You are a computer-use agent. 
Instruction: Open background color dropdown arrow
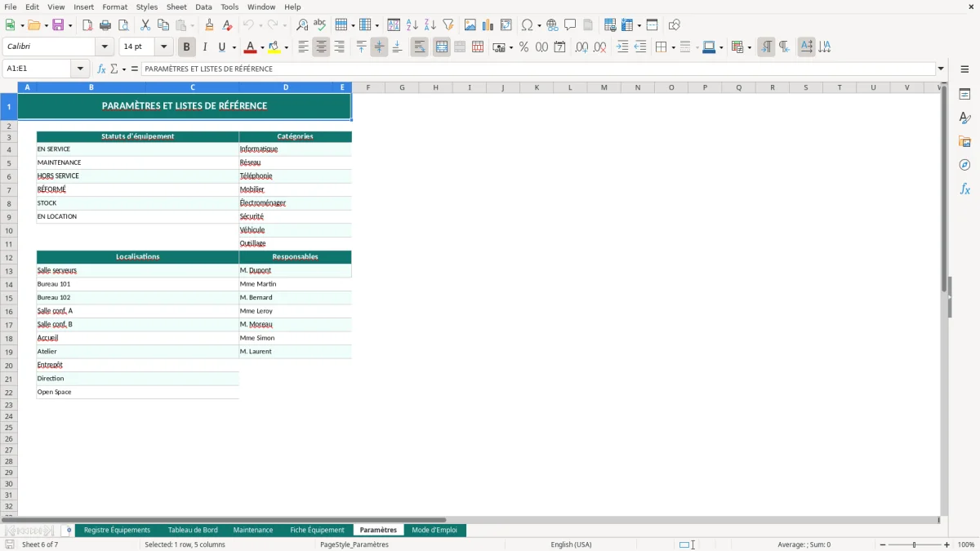286,48
